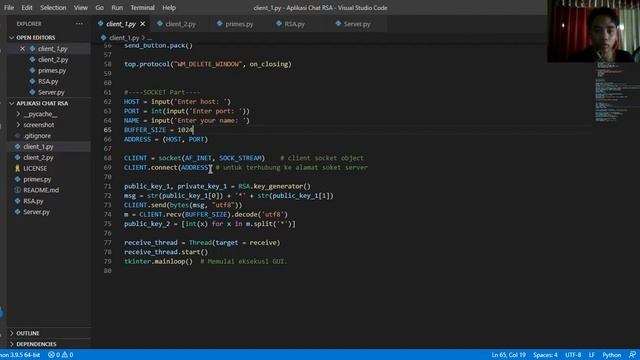Viewport: 640px width, 360px height.
Task: Change file encoding UTF-8
Action: click(x=573, y=355)
